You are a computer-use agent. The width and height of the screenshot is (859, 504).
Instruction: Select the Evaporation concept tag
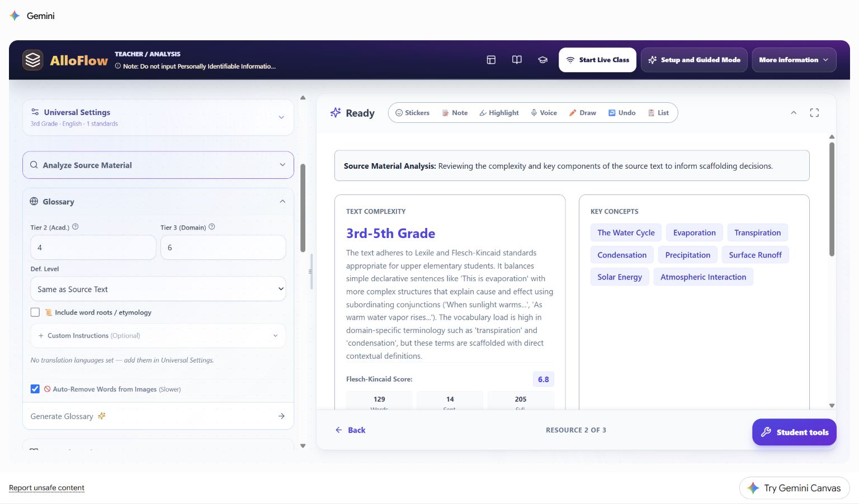click(x=694, y=232)
